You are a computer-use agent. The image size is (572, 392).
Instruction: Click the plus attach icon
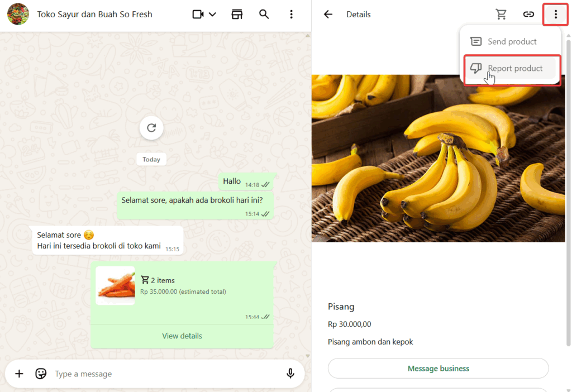19,374
